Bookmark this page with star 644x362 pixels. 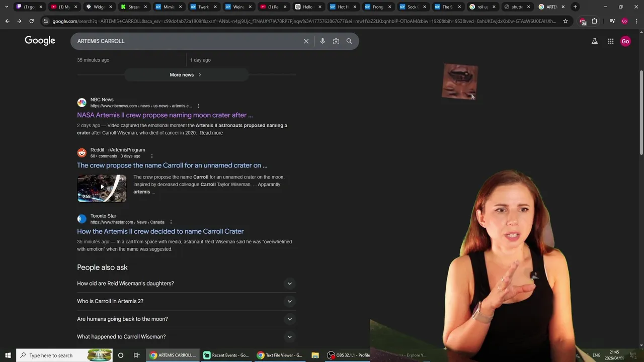(x=566, y=21)
